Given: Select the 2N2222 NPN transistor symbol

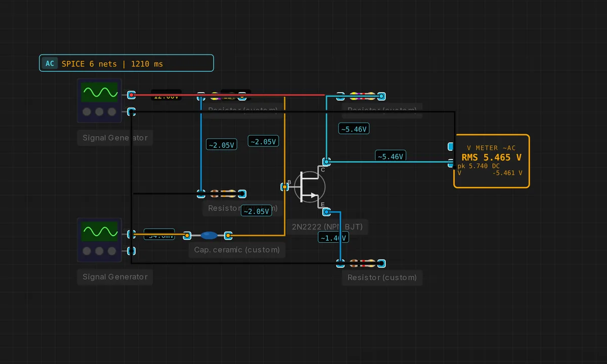Looking at the screenshot, I should coord(309,186).
